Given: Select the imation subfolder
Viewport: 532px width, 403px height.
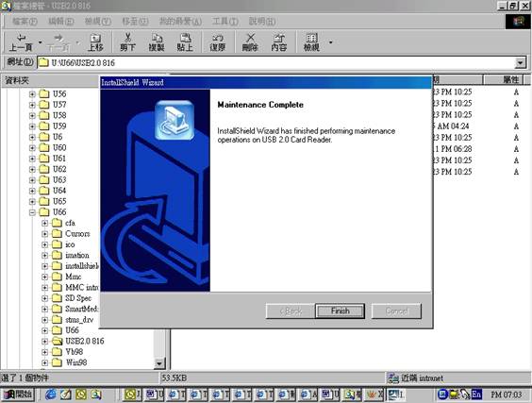Looking at the screenshot, I should pos(77,255).
